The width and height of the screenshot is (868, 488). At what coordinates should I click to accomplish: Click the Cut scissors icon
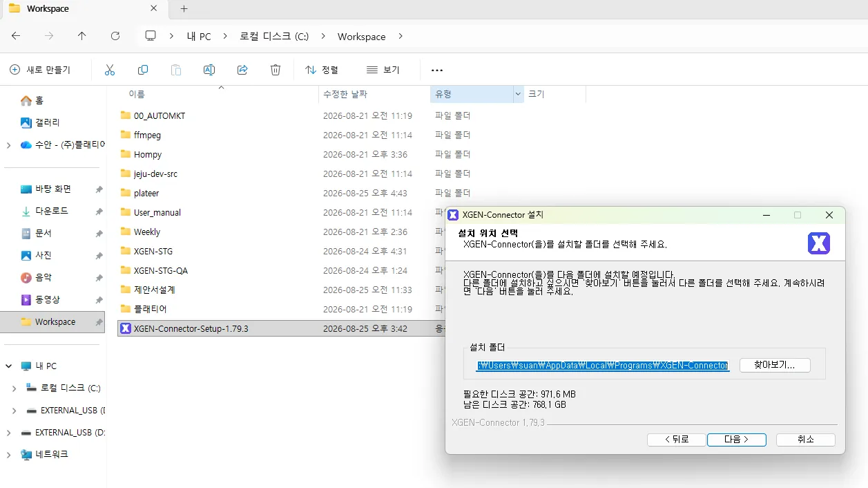click(x=110, y=70)
